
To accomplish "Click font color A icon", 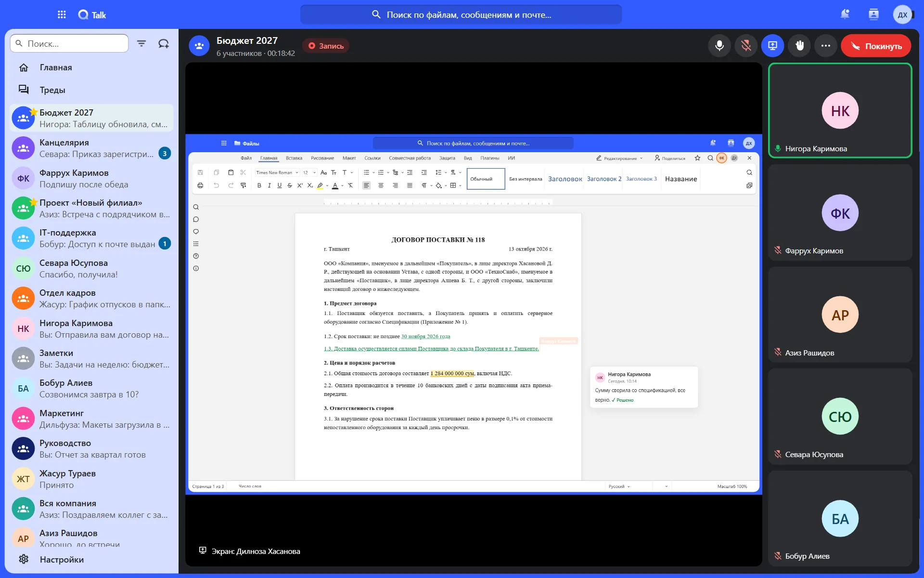I will pos(335,185).
